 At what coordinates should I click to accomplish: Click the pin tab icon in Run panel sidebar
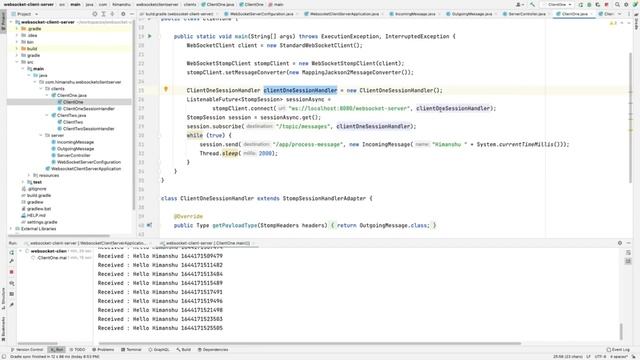click(x=11, y=304)
